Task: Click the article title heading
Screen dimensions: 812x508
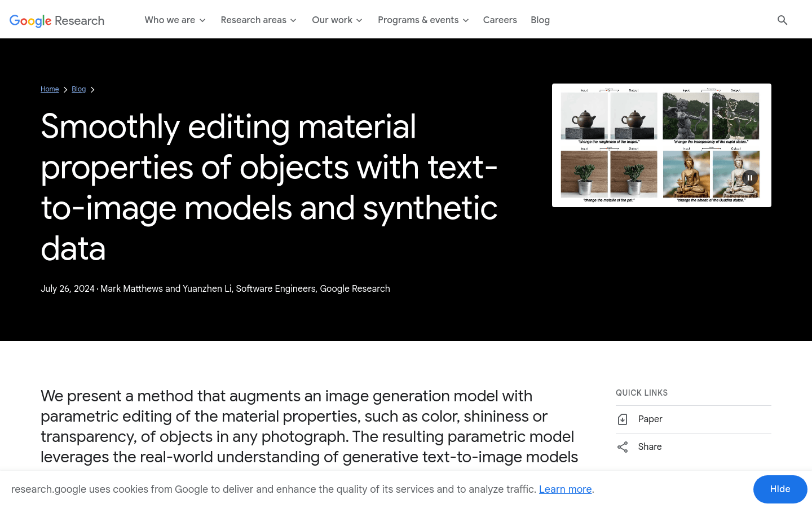Action: pos(270,187)
